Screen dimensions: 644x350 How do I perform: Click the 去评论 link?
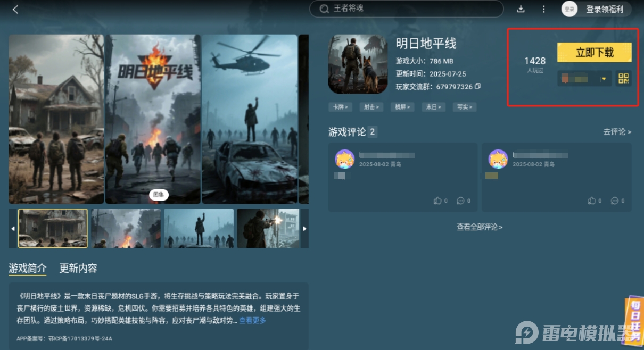click(x=617, y=131)
